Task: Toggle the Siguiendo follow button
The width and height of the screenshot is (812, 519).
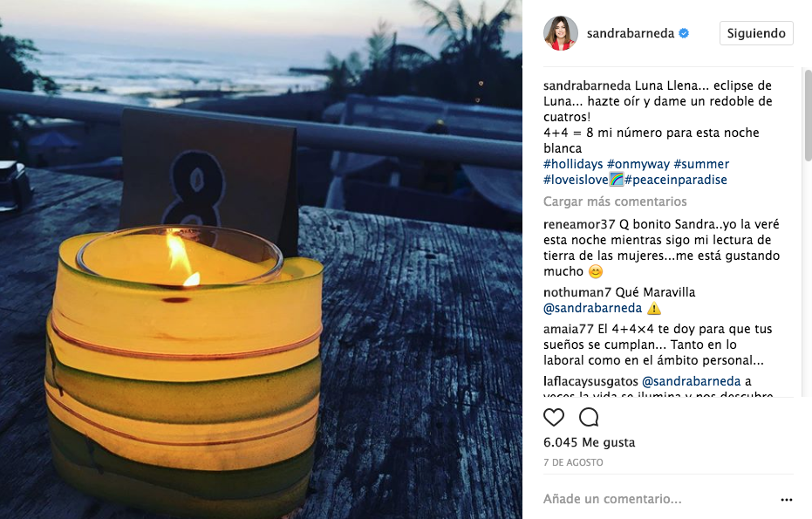Action: pos(756,33)
